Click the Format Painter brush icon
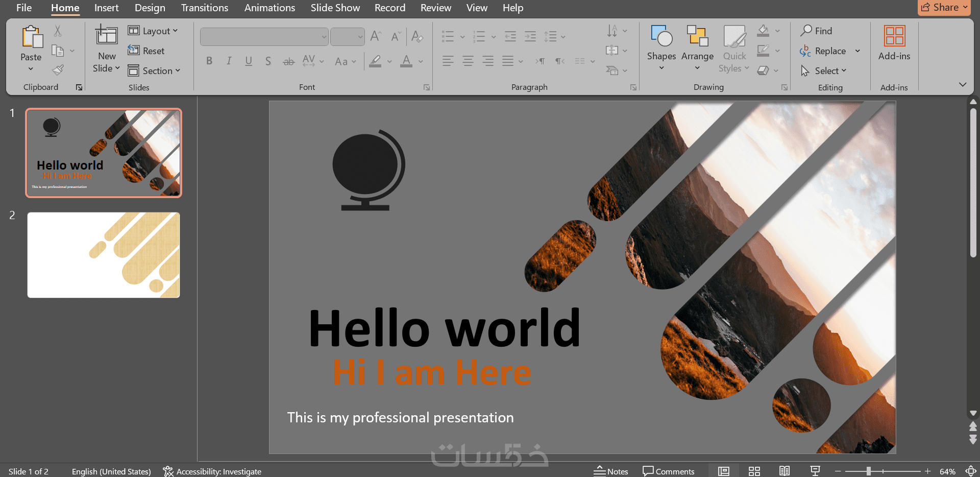This screenshot has height=477, width=980. tap(58, 70)
